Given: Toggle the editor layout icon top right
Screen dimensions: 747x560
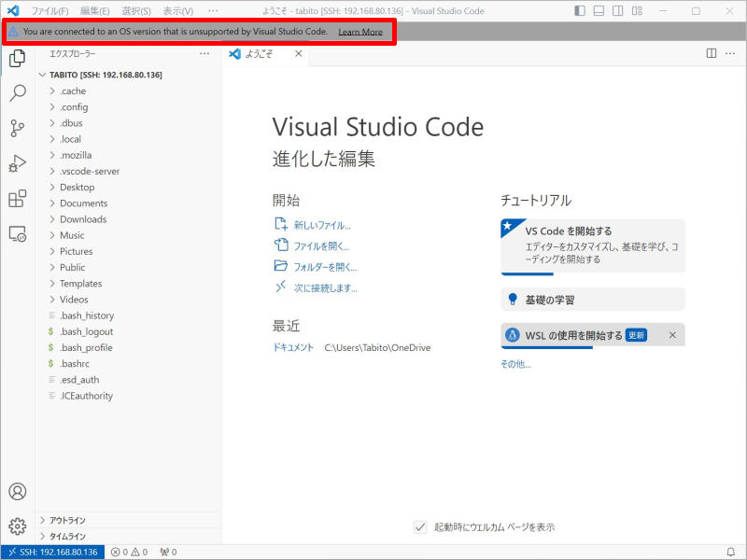Looking at the screenshot, I should pyautogui.click(x=712, y=54).
